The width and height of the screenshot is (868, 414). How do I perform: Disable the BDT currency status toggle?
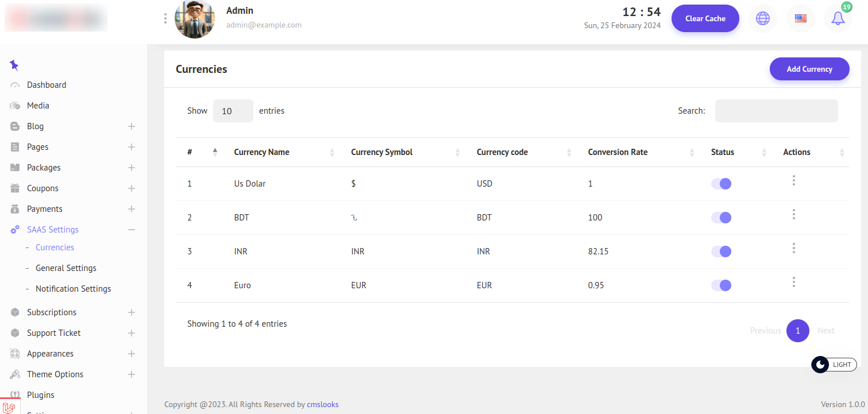coord(721,218)
